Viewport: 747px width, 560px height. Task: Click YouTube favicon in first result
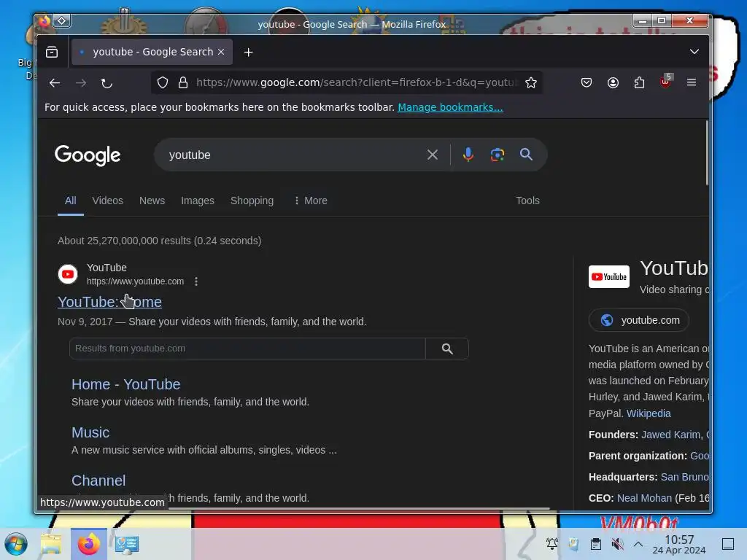pyautogui.click(x=68, y=274)
